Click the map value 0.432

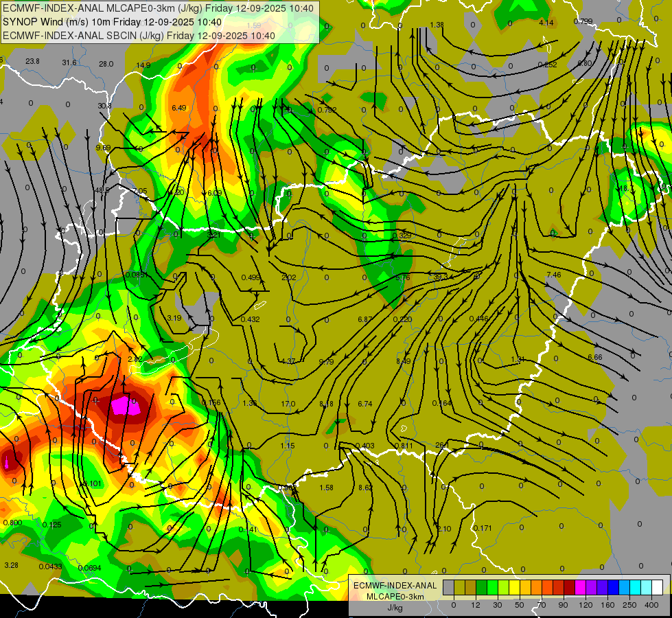click(x=250, y=319)
